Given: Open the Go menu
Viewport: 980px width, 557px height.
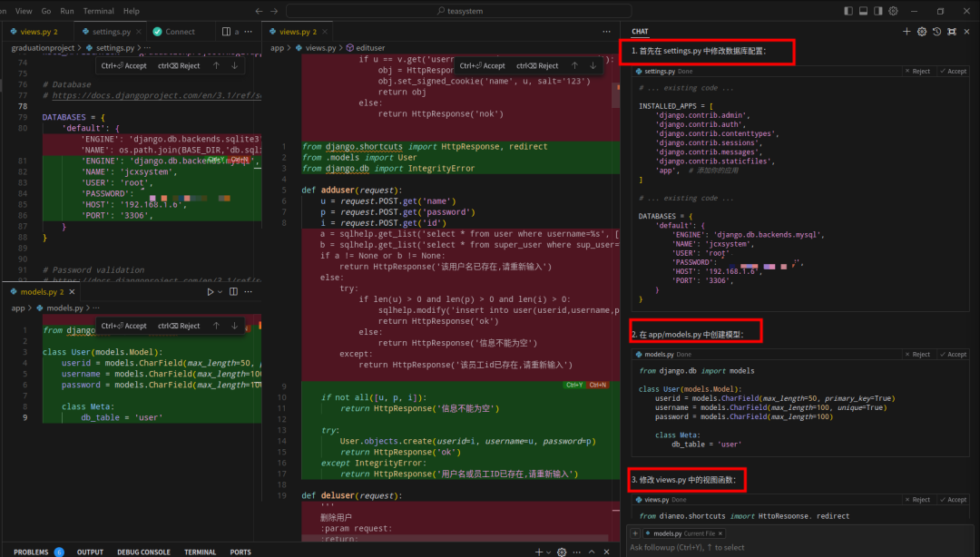Looking at the screenshot, I should point(46,11).
